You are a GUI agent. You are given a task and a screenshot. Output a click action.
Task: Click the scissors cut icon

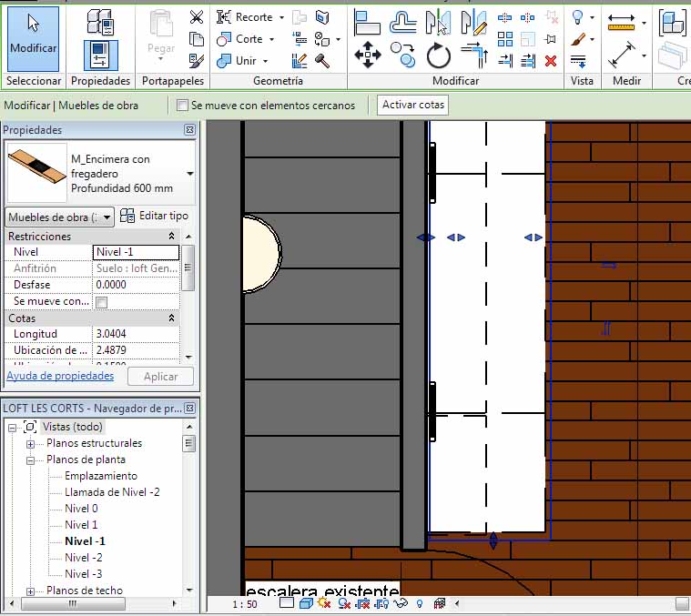tap(197, 17)
